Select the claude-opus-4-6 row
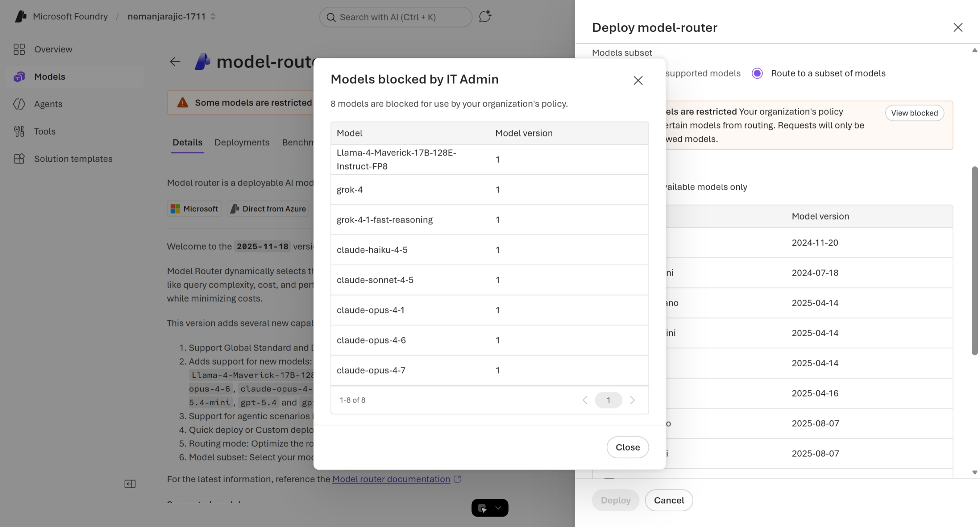Image resolution: width=980 pixels, height=527 pixels. click(x=490, y=340)
